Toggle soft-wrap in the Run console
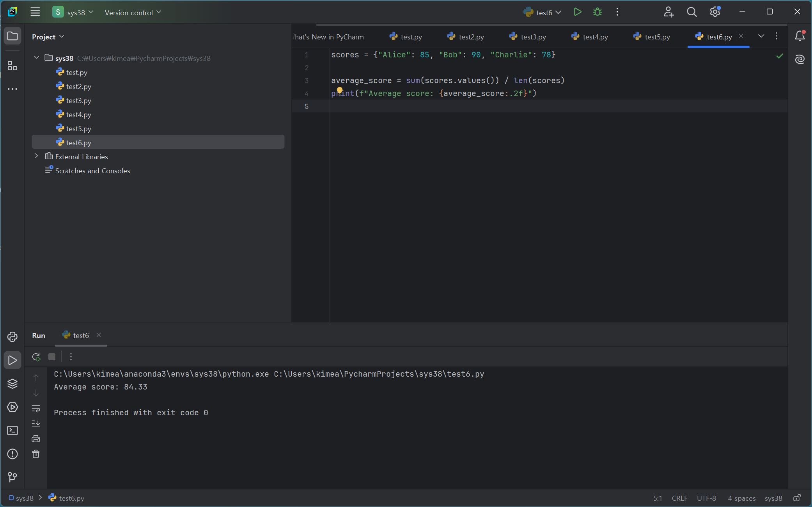 click(x=36, y=408)
